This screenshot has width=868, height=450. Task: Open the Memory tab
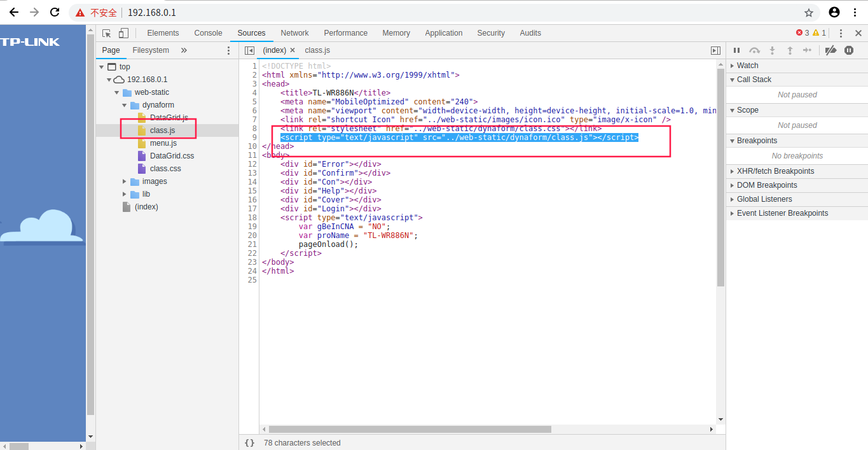pos(396,33)
